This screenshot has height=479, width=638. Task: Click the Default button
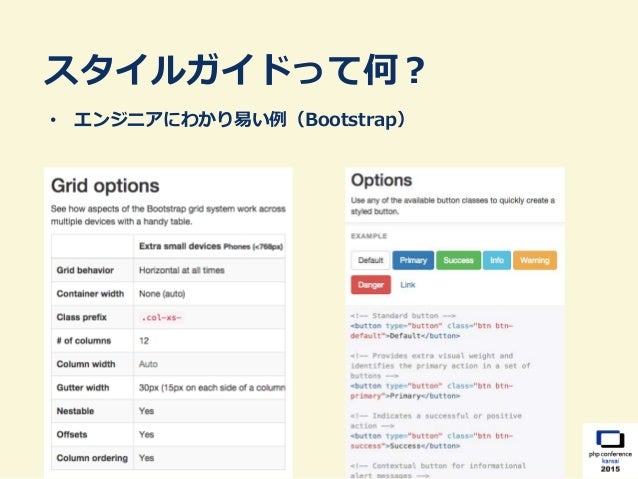[x=371, y=260]
